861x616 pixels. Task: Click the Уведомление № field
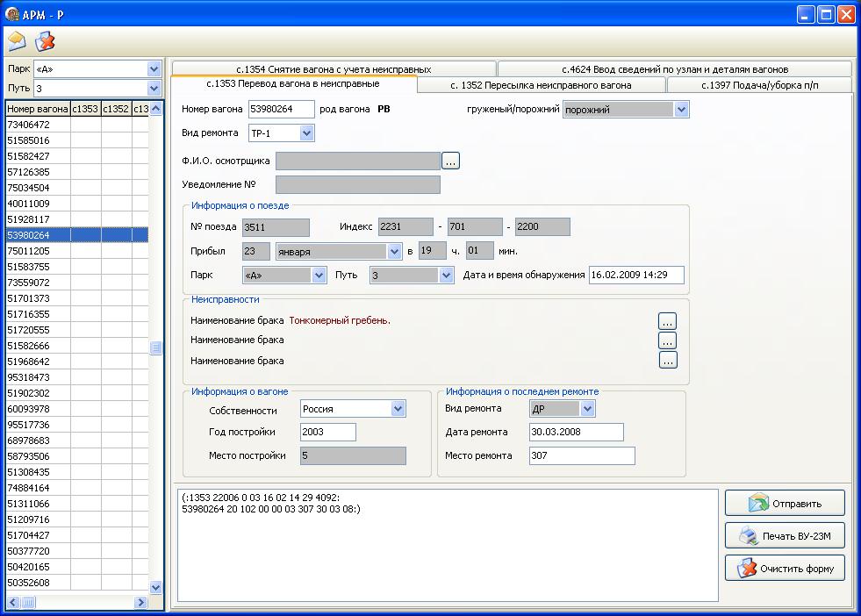[358, 184]
